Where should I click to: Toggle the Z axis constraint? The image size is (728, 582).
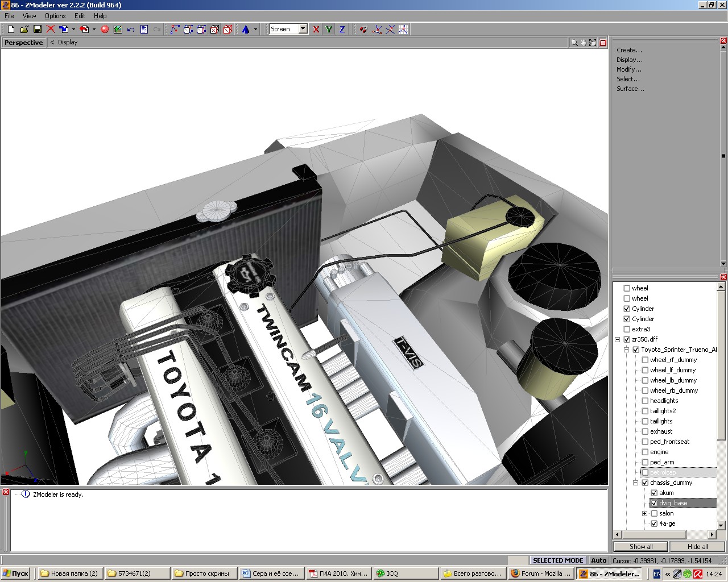pyautogui.click(x=342, y=29)
